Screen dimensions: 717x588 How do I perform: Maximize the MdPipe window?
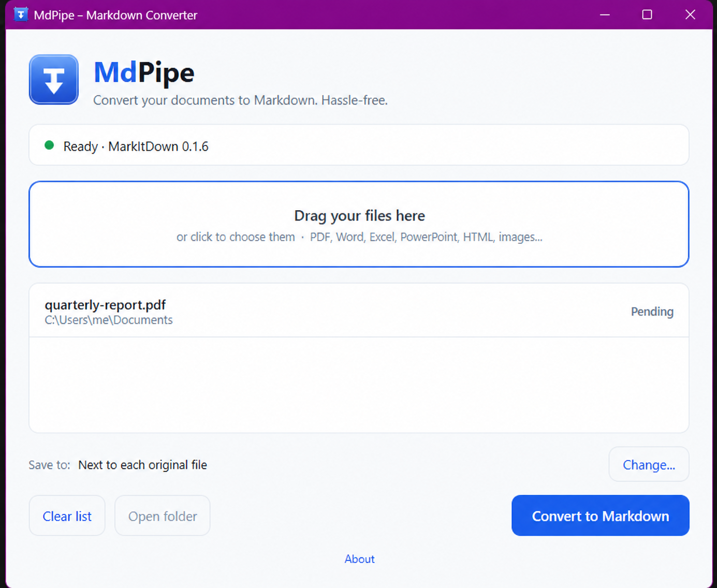pos(647,14)
